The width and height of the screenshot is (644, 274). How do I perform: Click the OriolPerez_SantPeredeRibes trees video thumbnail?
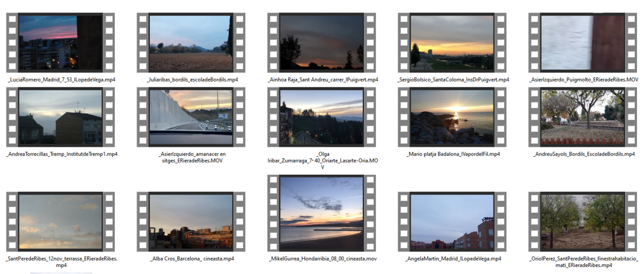583,220
